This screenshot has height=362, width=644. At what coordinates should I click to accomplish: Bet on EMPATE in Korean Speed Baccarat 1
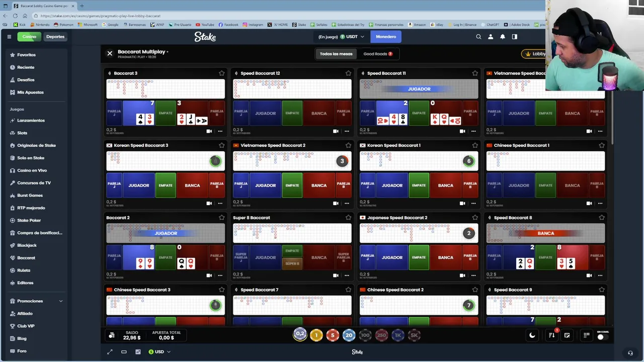pyautogui.click(x=419, y=186)
